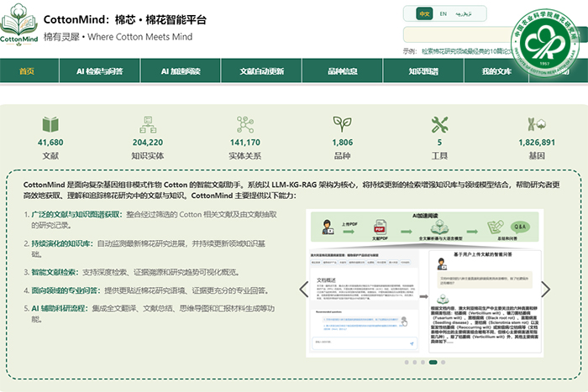
Task: Click the 实体关系 label
Action: [245, 155]
